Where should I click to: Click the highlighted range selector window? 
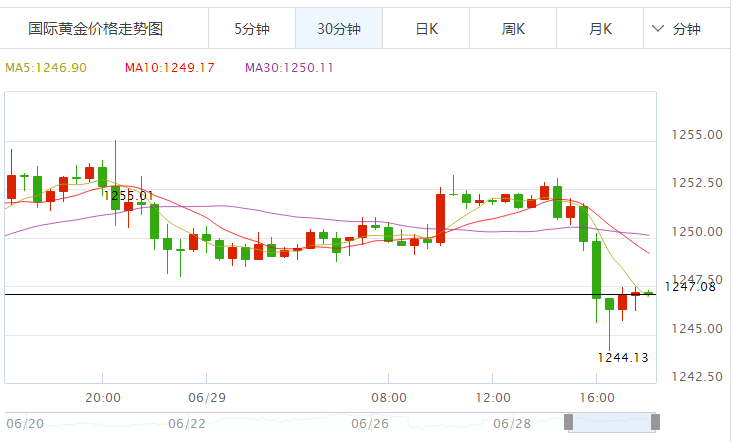(612, 423)
